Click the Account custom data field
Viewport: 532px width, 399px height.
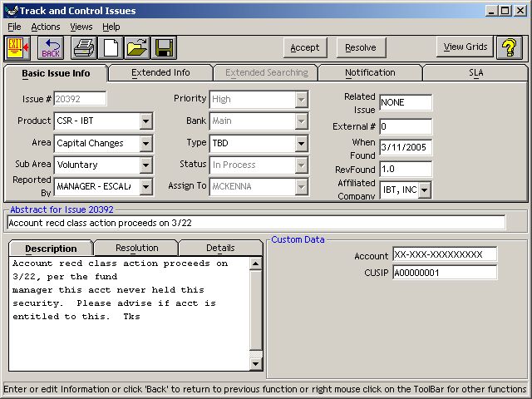coord(445,254)
